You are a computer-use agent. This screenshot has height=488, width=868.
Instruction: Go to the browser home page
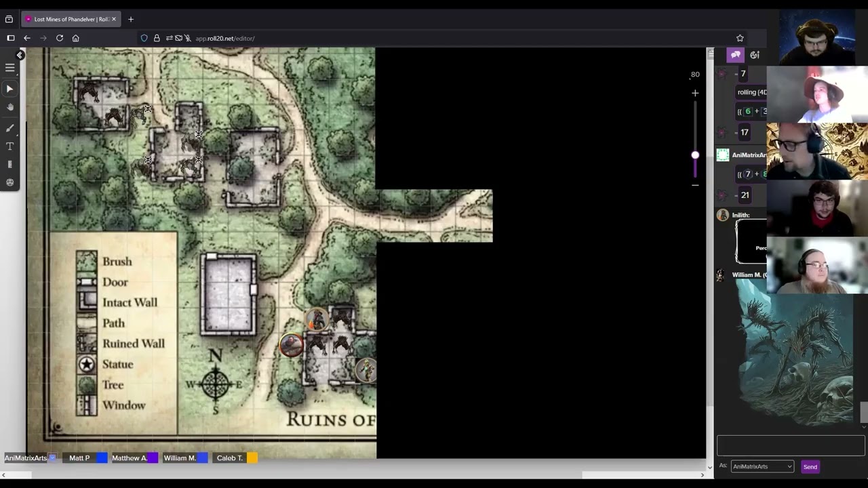(76, 38)
